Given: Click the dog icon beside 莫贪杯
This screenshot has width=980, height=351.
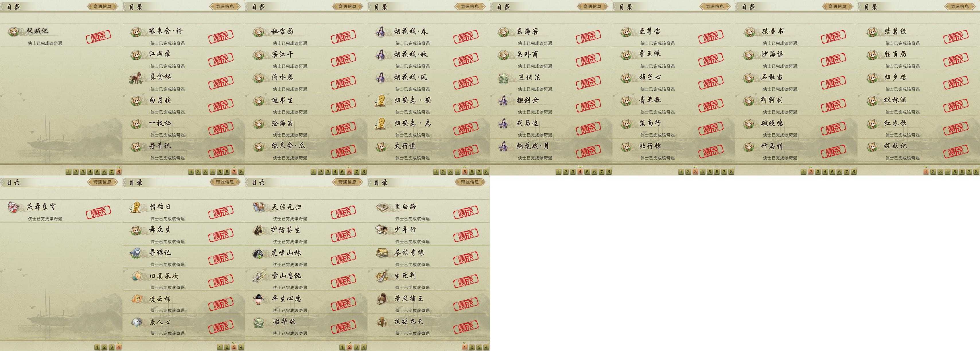Looking at the screenshot, I should pos(135,78).
